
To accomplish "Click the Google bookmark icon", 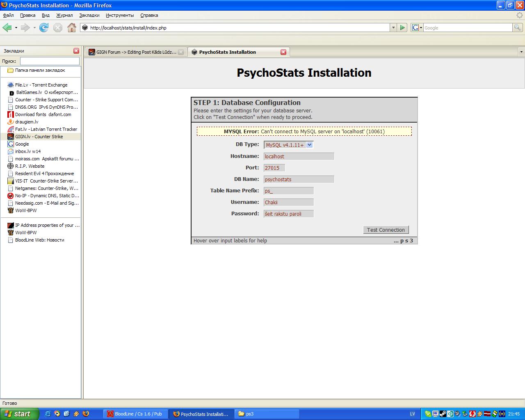I will tap(11, 144).
